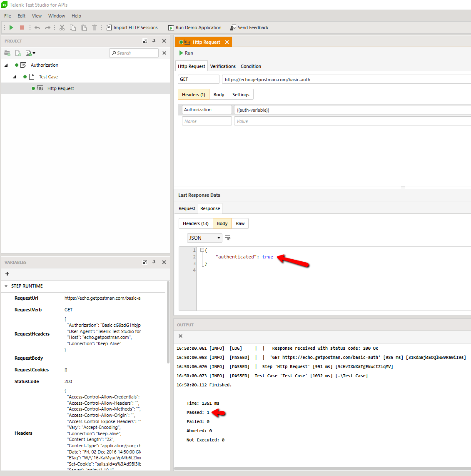Close the Project panel
The image size is (471, 476).
coord(164,41)
